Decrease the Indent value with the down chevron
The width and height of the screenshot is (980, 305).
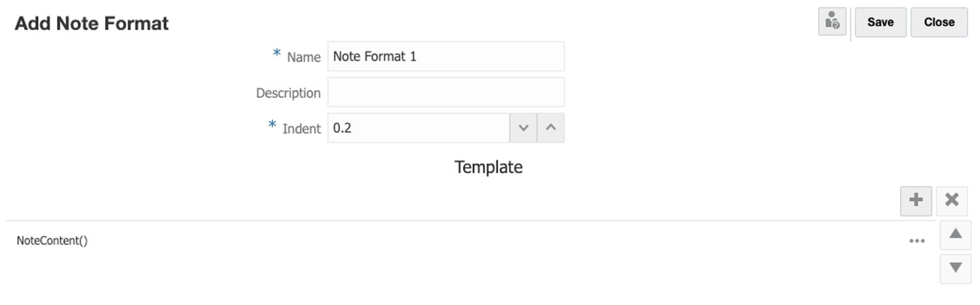[523, 128]
